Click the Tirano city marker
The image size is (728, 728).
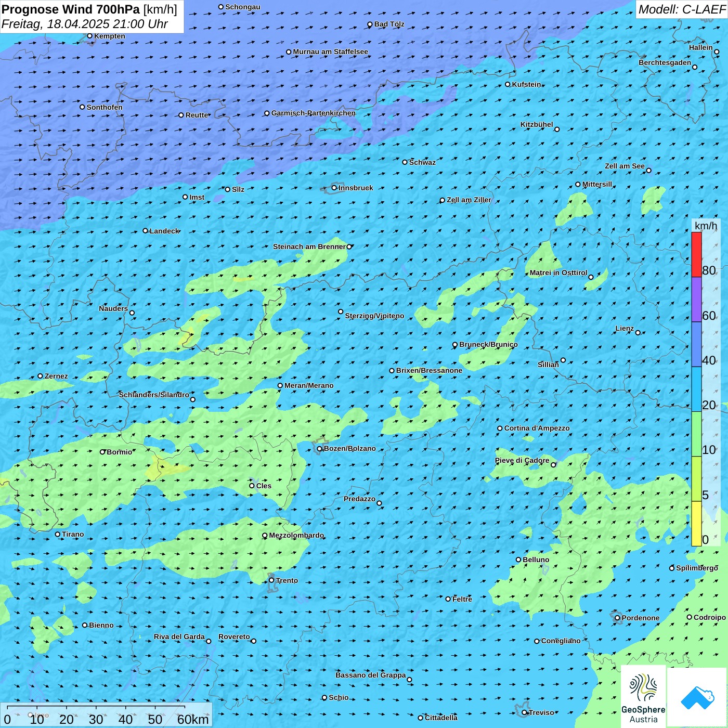pyautogui.click(x=58, y=534)
